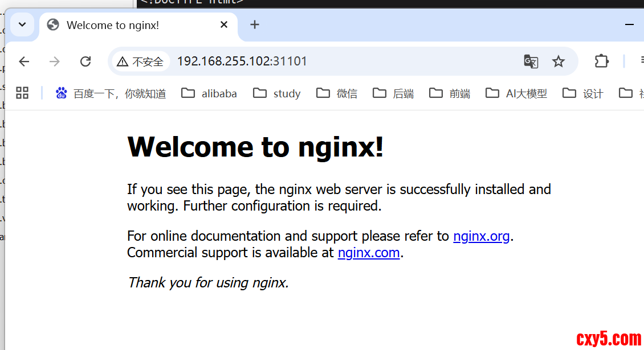The width and height of the screenshot is (644, 350).
Task: Open the study bookmark folder
Action: click(x=277, y=93)
